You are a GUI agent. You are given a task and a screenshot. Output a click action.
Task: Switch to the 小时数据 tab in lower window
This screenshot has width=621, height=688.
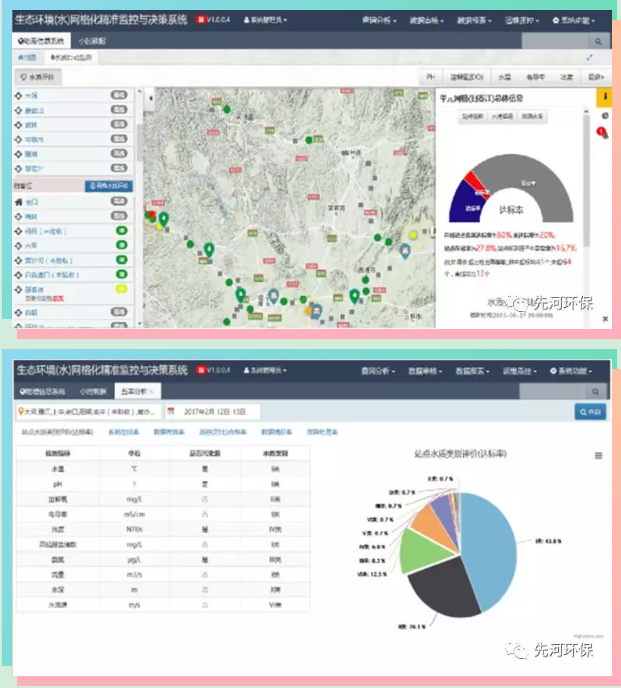click(x=91, y=391)
